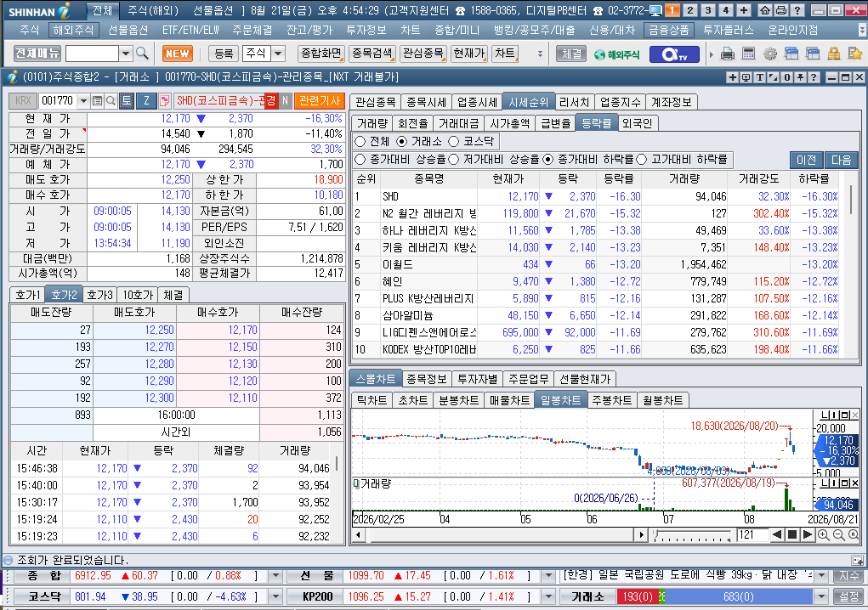868x610 pixels.
Task: Open the 해외주식 menu
Action: pos(73,30)
